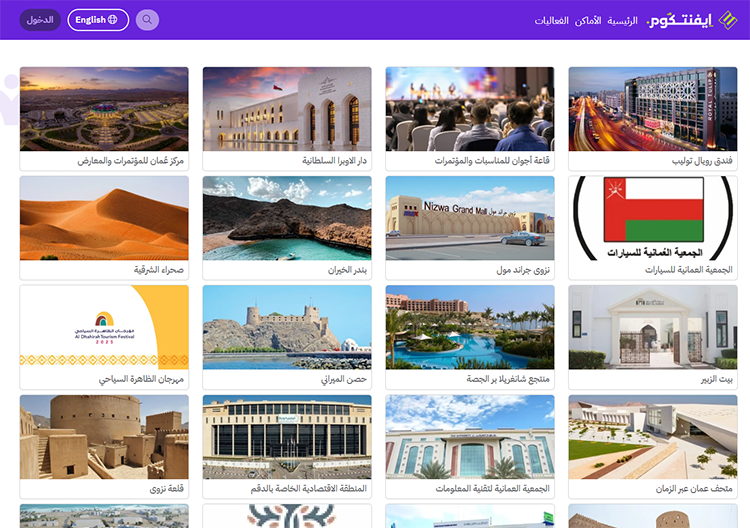Click the صحراء الشرقية title link
750x528 pixels.
159,270
